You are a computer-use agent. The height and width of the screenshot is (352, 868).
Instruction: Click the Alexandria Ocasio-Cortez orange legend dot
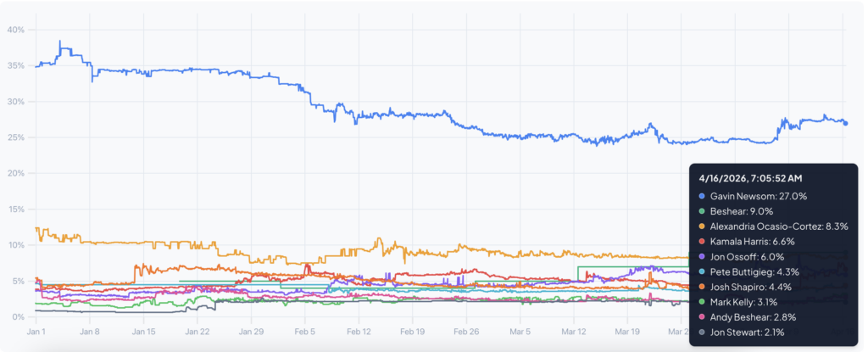[703, 226]
